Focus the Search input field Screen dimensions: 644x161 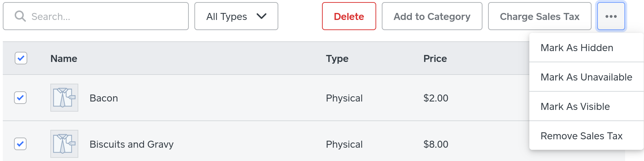(x=105, y=16)
